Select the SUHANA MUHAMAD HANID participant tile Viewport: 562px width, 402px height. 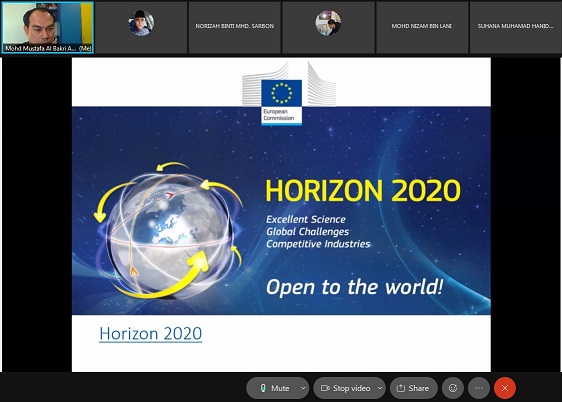click(515, 28)
